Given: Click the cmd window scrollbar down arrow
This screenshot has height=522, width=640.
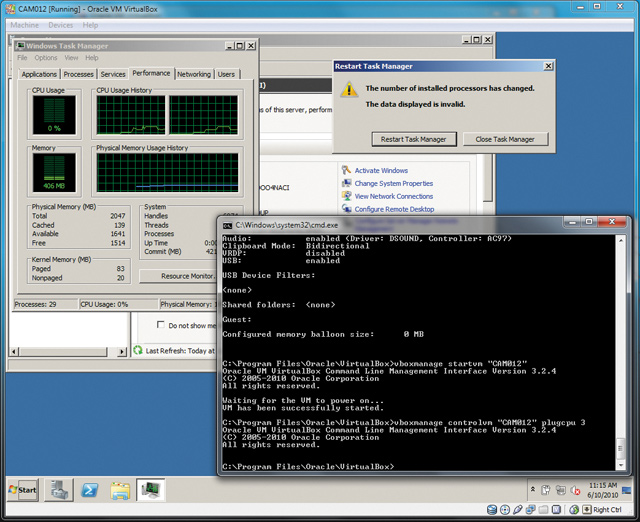Looking at the screenshot, I should [x=621, y=465].
